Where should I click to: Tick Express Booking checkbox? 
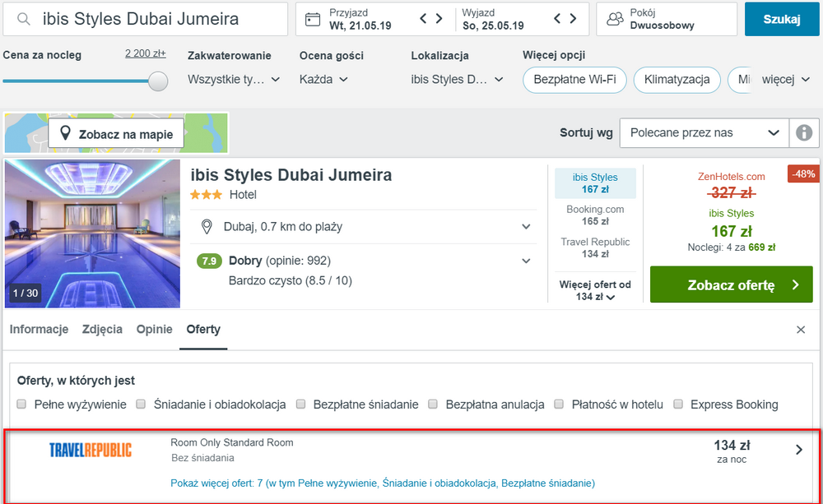pos(678,404)
